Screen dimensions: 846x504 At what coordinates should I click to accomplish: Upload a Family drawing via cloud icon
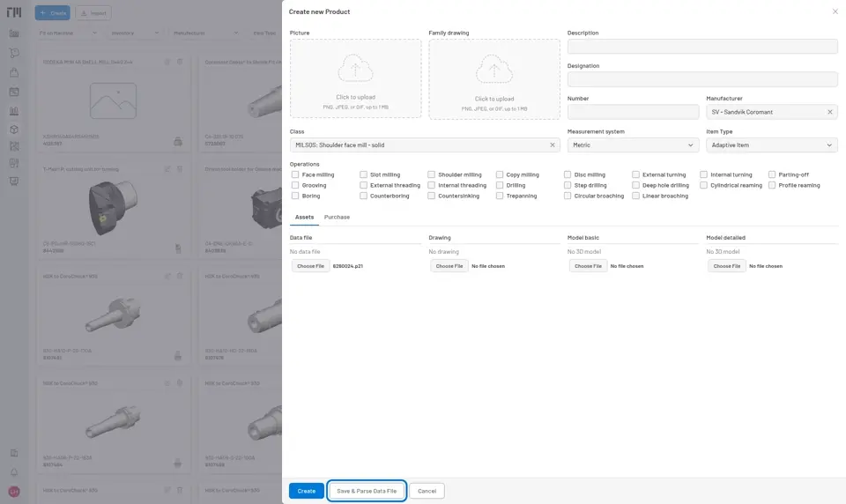click(x=494, y=69)
